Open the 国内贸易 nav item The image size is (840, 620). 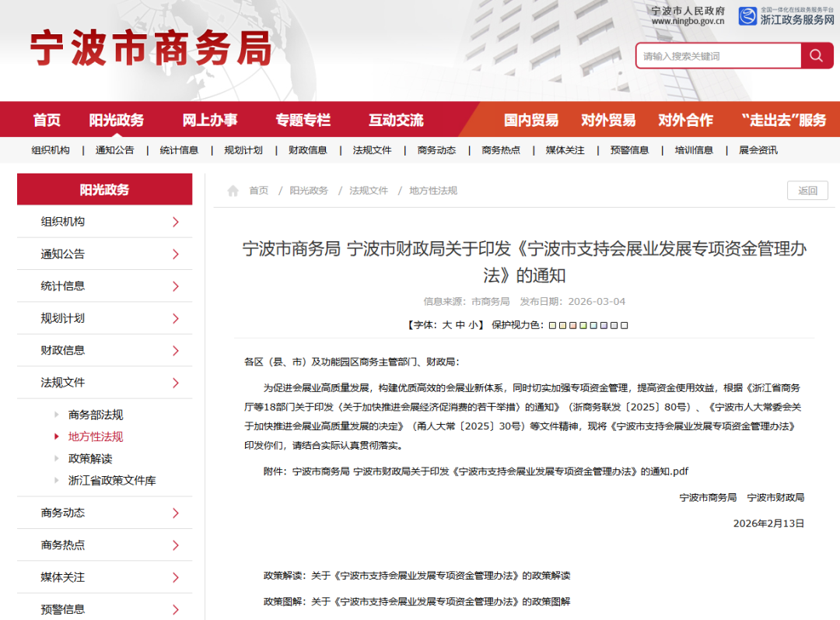[531, 120]
